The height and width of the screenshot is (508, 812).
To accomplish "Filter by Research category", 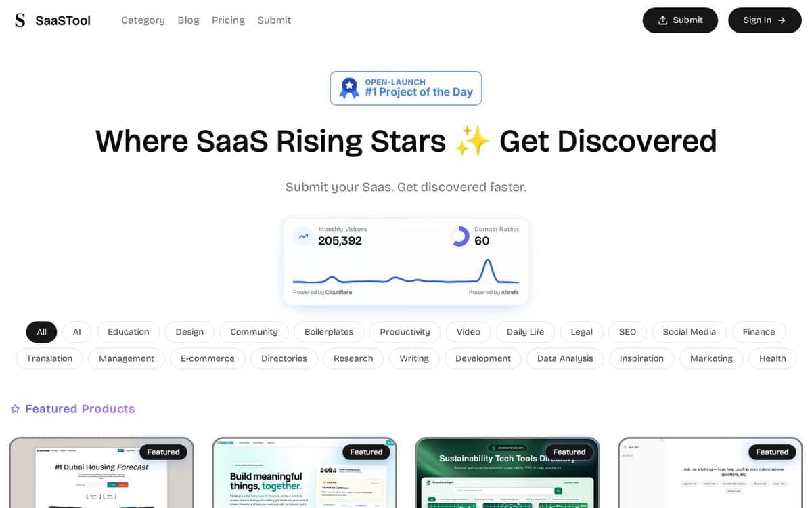I will pyautogui.click(x=353, y=358).
